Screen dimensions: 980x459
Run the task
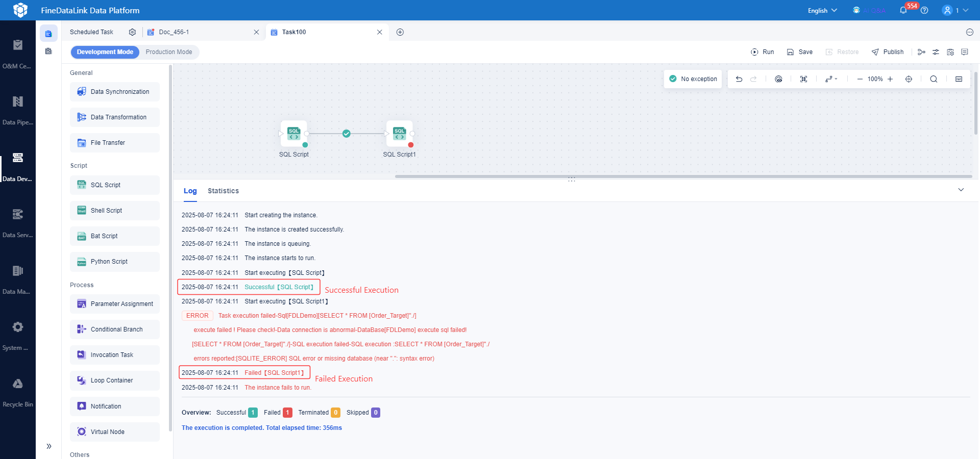[763, 52]
